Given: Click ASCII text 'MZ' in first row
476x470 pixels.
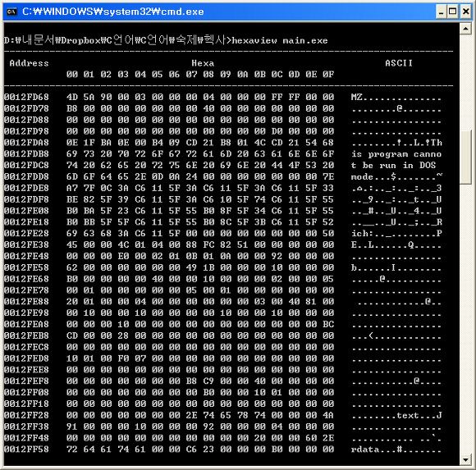Looking at the screenshot, I should pyautogui.click(x=357, y=97).
